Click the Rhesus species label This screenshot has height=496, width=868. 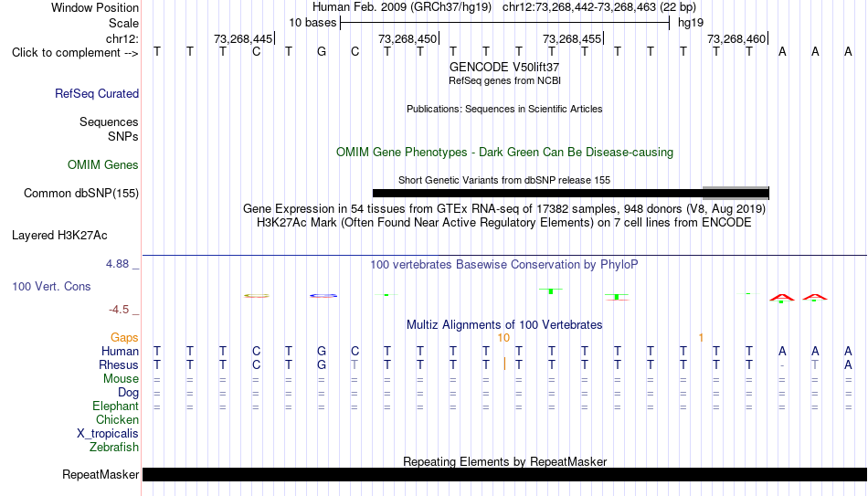click(119, 365)
